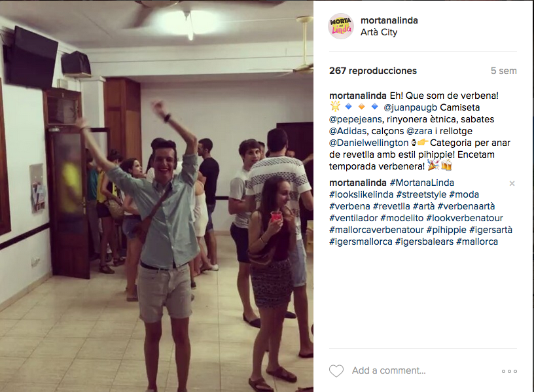
Task: Open the #streetstyle hashtag
Action: (x=421, y=195)
